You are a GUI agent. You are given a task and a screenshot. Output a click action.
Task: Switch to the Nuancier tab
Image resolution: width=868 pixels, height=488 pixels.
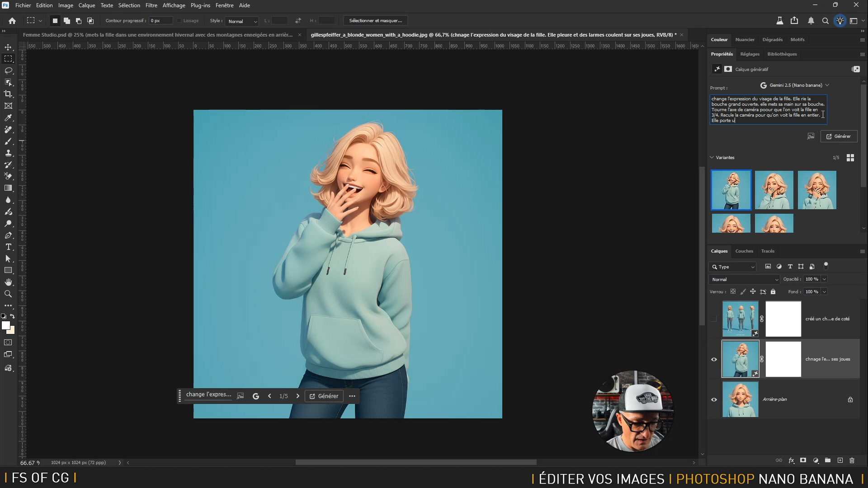click(745, 40)
